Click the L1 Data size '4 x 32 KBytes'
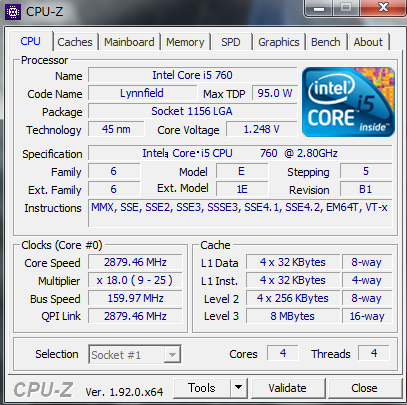 coord(293,262)
